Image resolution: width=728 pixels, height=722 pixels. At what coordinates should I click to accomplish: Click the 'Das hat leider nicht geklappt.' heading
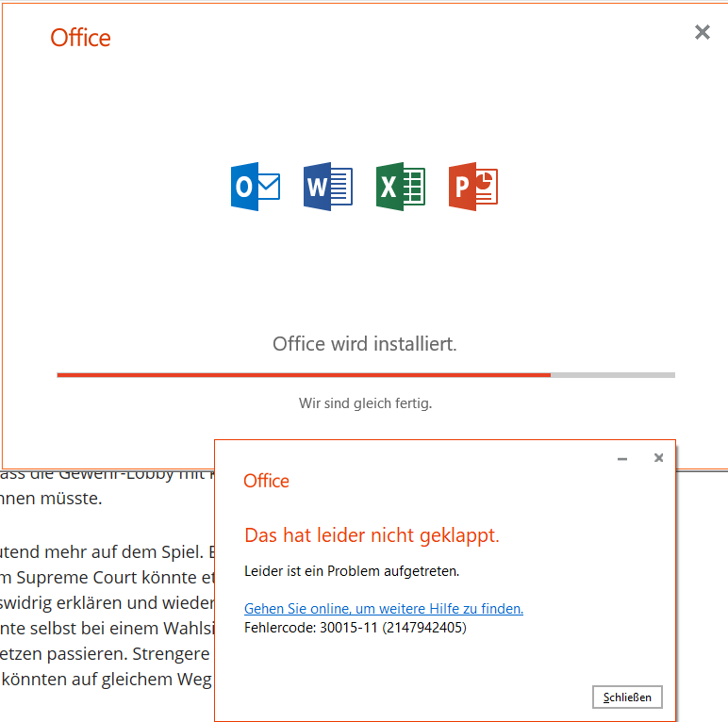coord(372,535)
